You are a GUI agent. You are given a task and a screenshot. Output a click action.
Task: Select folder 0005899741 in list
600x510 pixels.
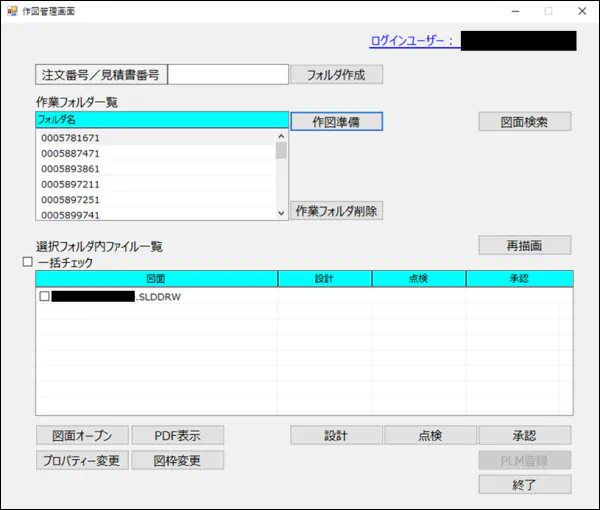(x=157, y=214)
